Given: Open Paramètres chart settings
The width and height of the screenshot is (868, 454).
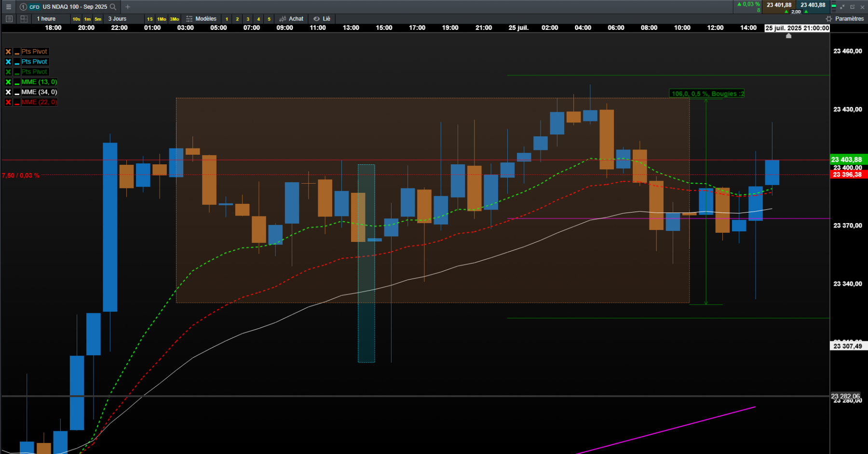Looking at the screenshot, I should (845, 19).
